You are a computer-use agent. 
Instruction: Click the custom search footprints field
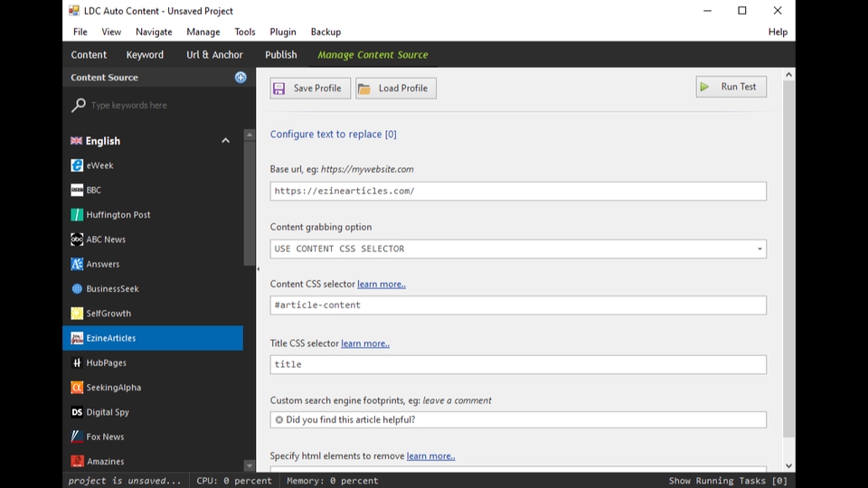(x=518, y=420)
